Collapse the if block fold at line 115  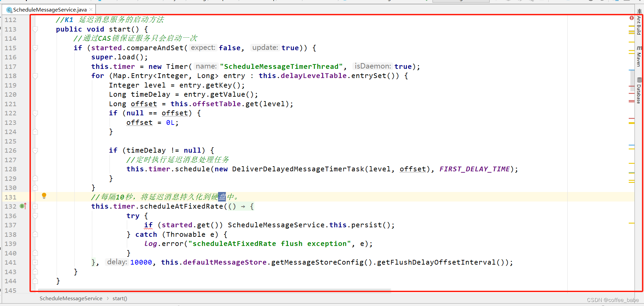pos(35,48)
